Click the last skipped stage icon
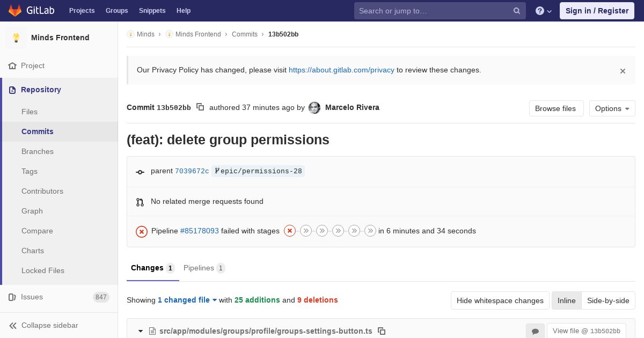 click(370, 231)
